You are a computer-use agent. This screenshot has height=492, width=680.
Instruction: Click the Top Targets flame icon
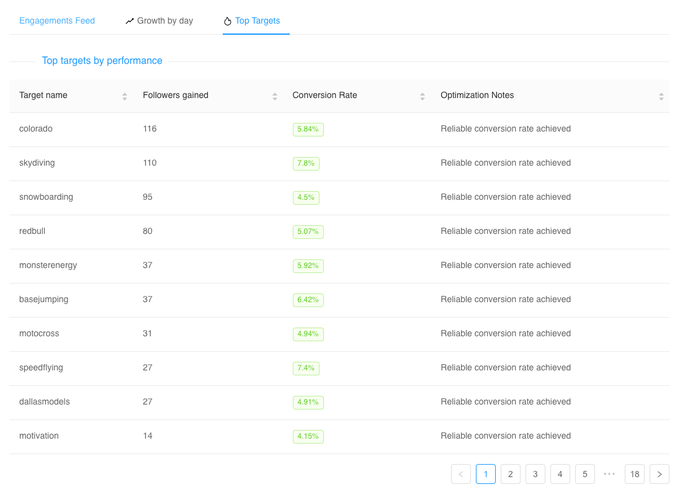coord(227,21)
